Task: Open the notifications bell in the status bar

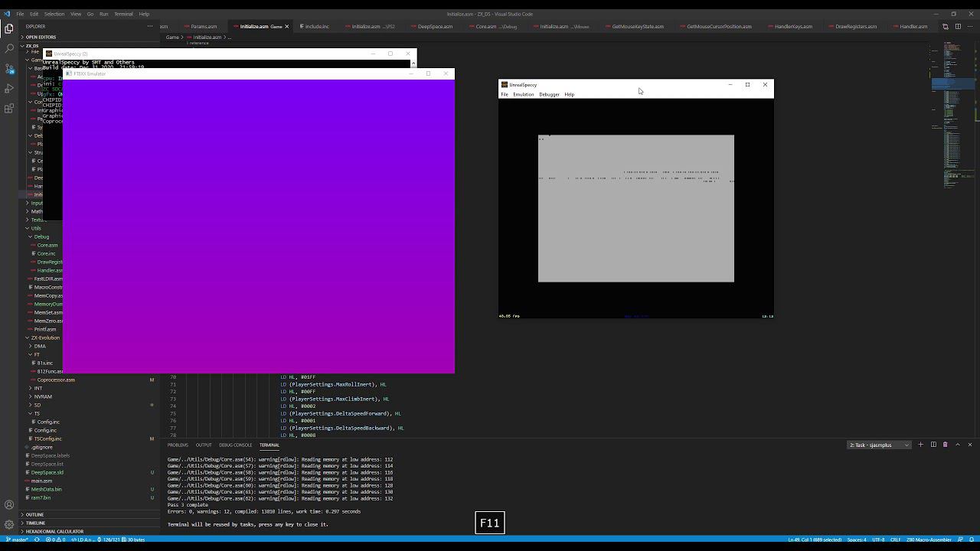Action: coord(972,540)
